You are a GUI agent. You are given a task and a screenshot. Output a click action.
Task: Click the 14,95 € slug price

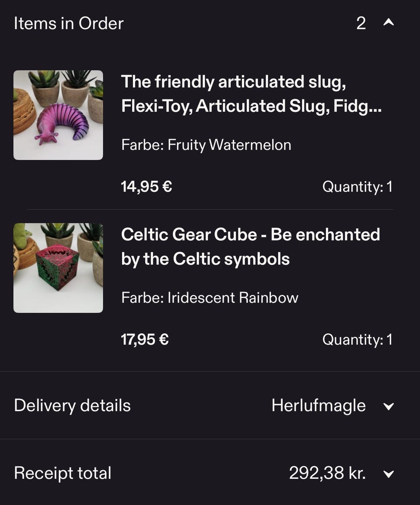coord(146,187)
